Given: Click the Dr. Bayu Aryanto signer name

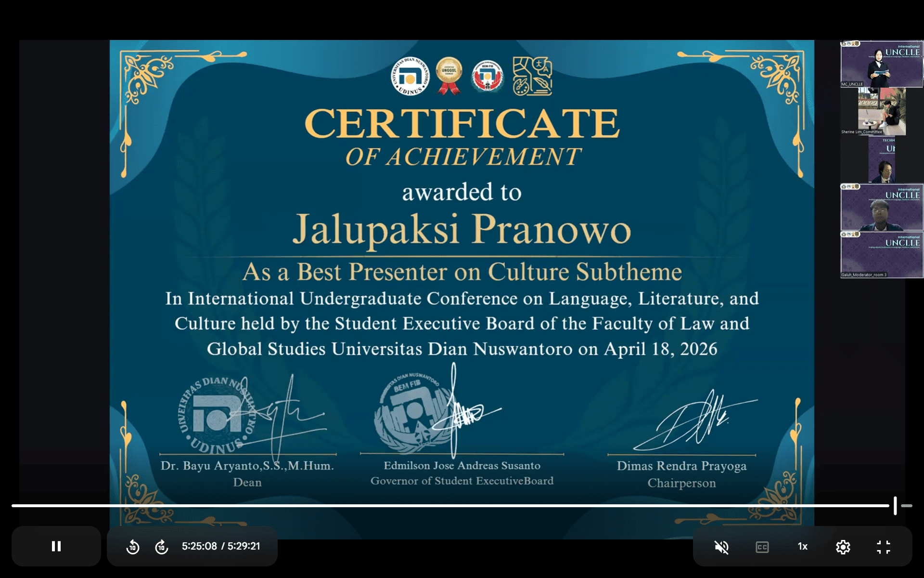Looking at the screenshot, I should pyautogui.click(x=247, y=466).
